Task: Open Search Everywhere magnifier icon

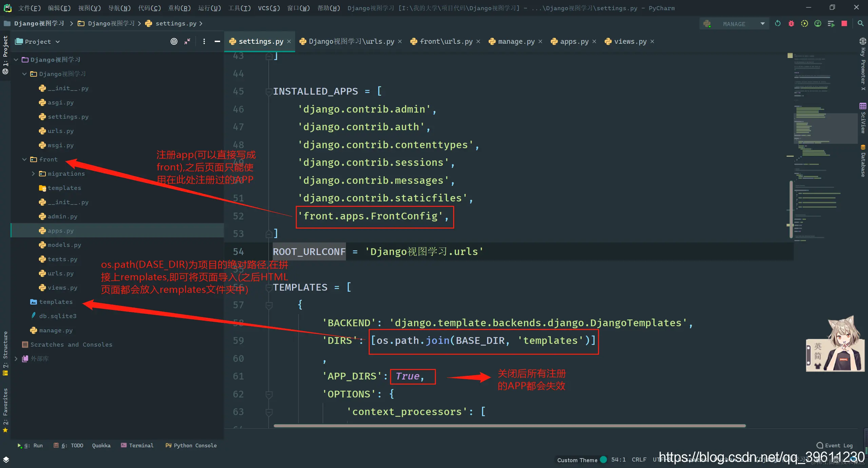Action: click(x=861, y=23)
